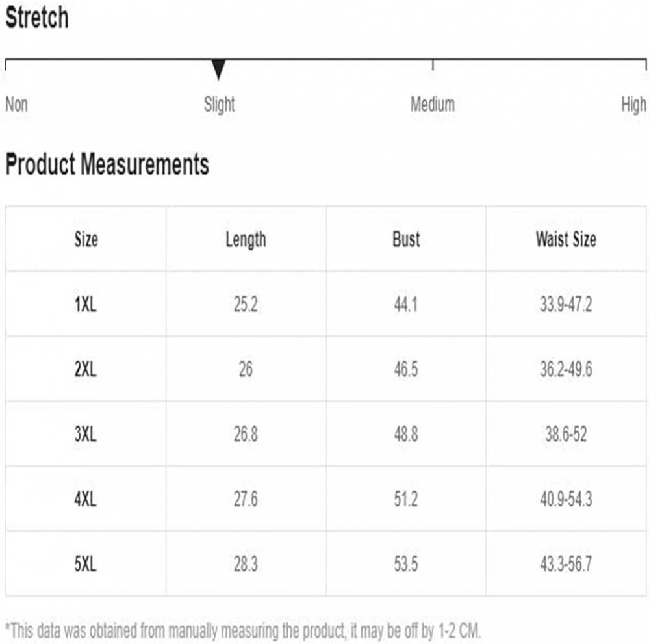Select the 1XL size row
The height and width of the screenshot is (644, 649).
325,304
